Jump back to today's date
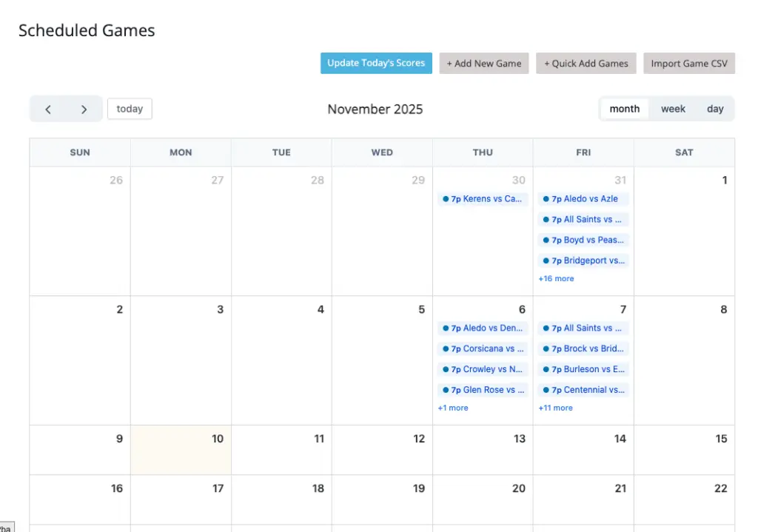Image resolution: width=758 pixels, height=532 pixels. pos(130,109)
